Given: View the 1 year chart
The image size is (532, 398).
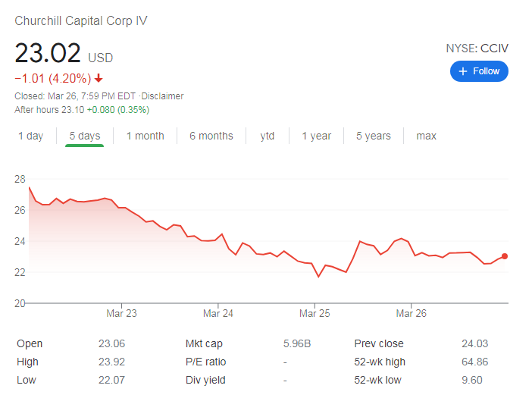Looking at the screenshot, I should (x=316, y=136).
